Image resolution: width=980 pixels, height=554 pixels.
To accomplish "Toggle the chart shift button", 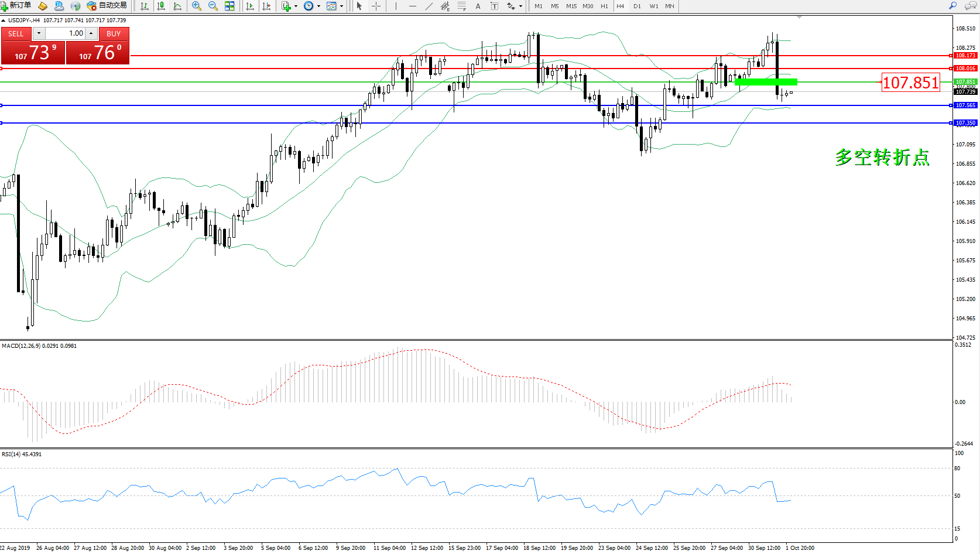I will point(266,6).
